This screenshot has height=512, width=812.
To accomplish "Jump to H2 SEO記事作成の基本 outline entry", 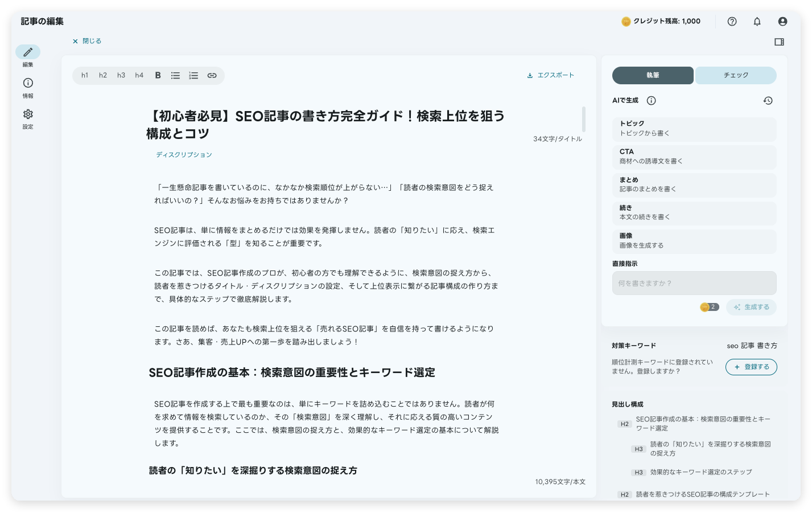I will [x=694, y=424].
